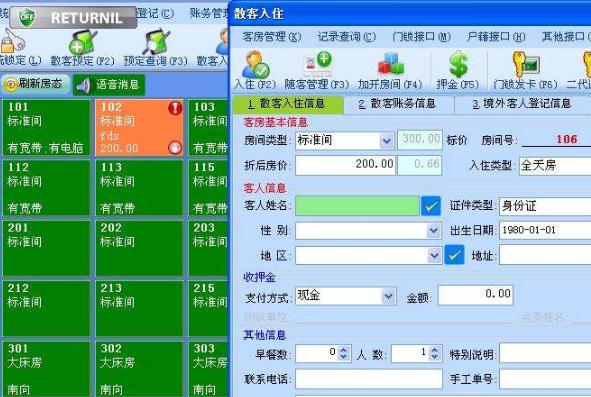Select room 201 标准间 tile
Screen dimensions: 591x397
click(46, 248)
